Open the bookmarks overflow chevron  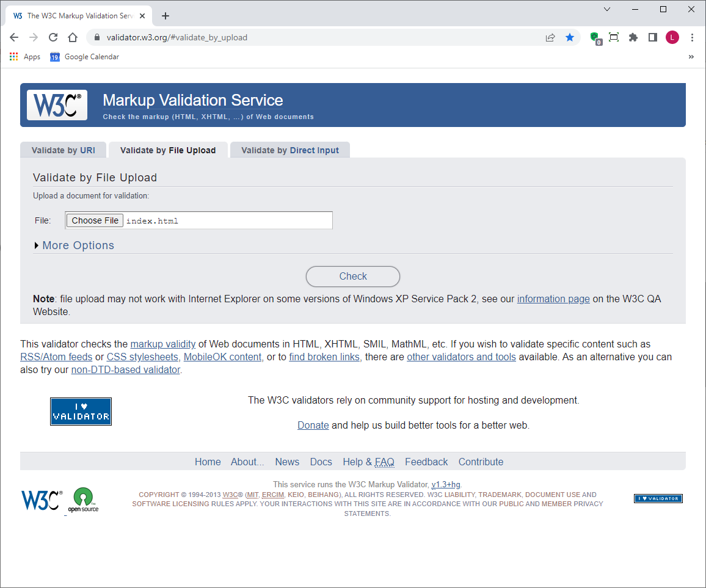(691, 56)
